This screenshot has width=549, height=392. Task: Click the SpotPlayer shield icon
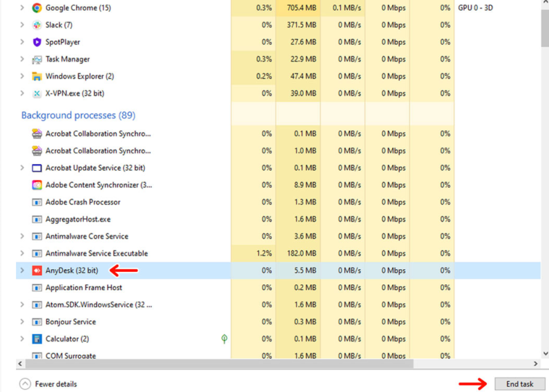click(37, 42)
